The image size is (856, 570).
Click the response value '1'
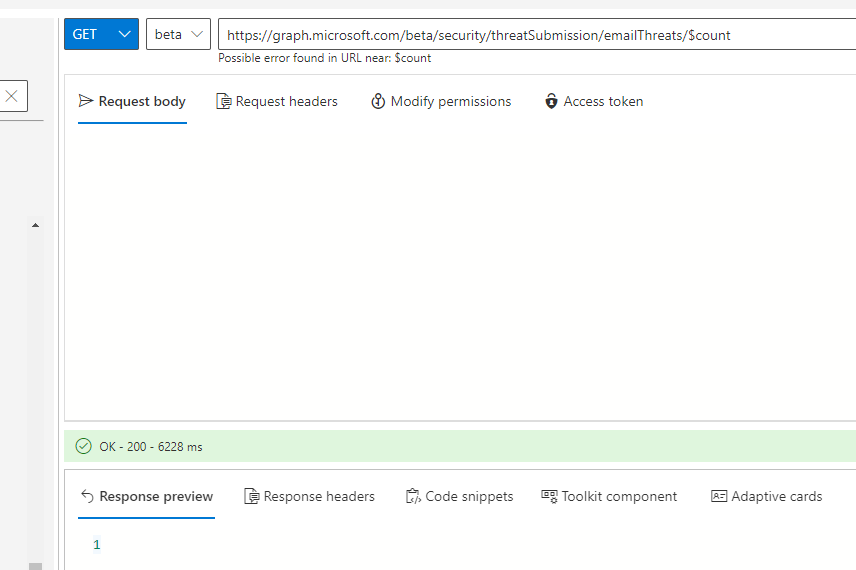point(97,544)
